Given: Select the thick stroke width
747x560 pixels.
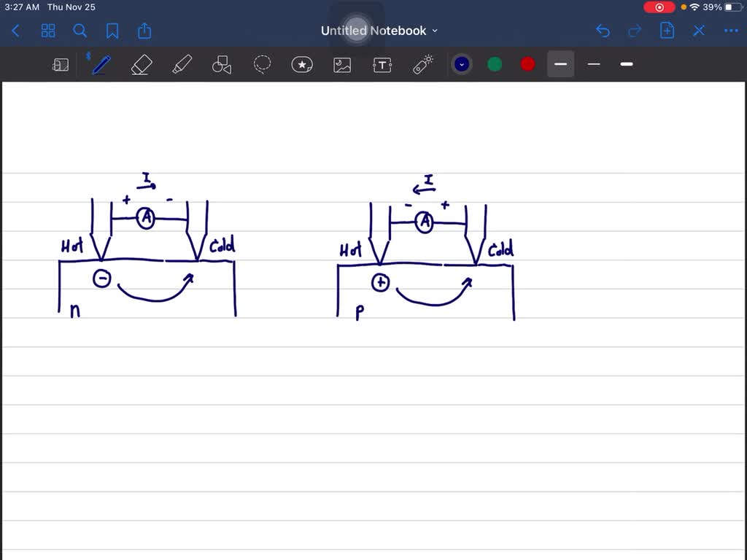Looking at the screenshot, I should coord(626,64).
